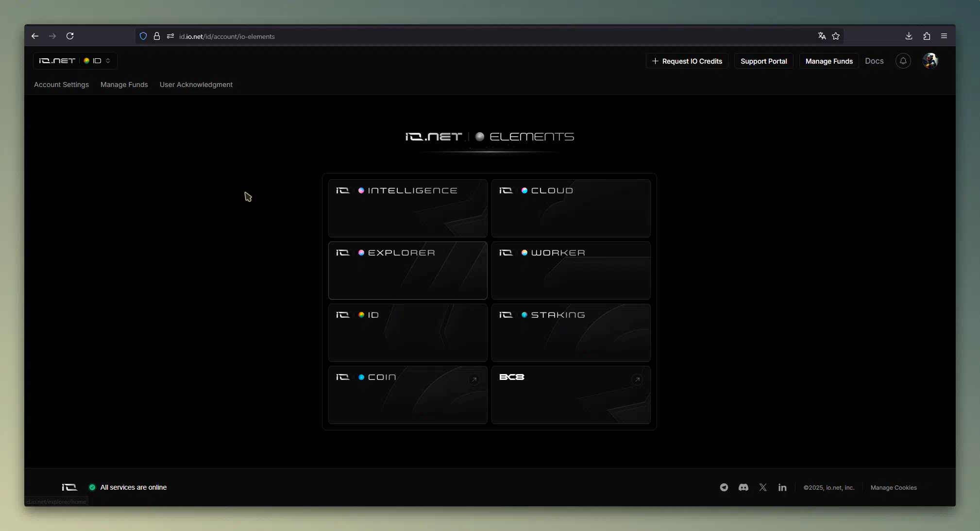Open the Explorer element card

click(408, 271)
